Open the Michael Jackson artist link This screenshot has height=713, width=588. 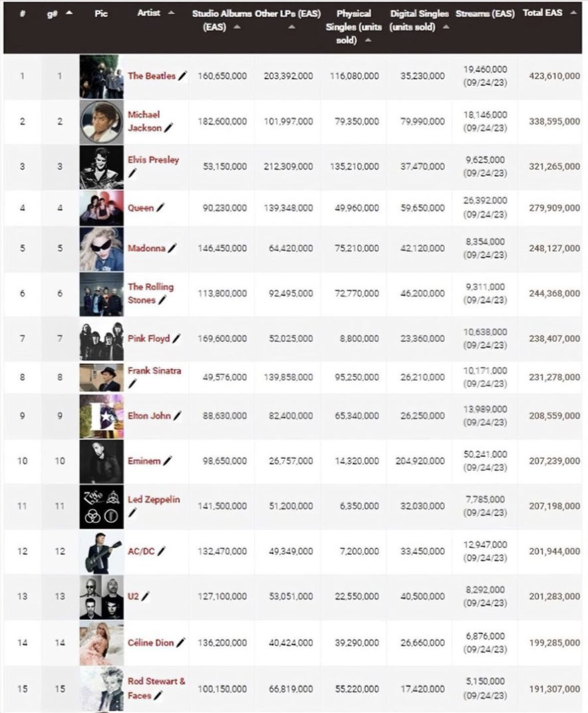144,121
